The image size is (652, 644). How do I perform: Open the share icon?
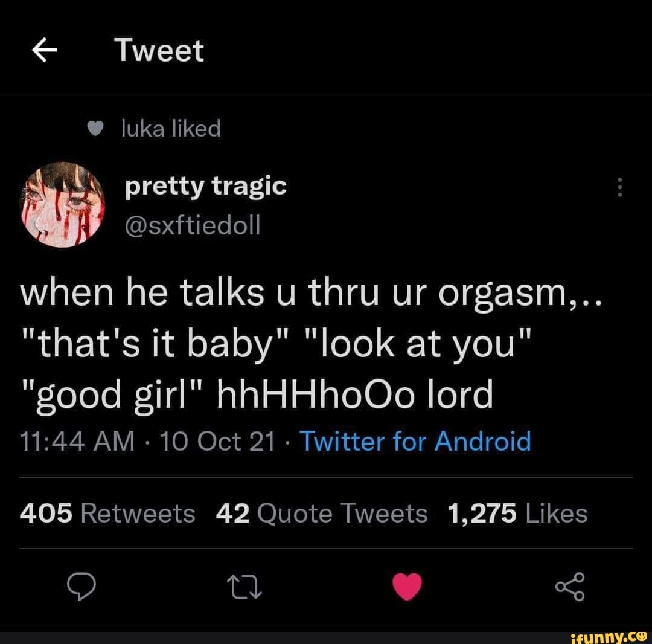pos(570,587)
